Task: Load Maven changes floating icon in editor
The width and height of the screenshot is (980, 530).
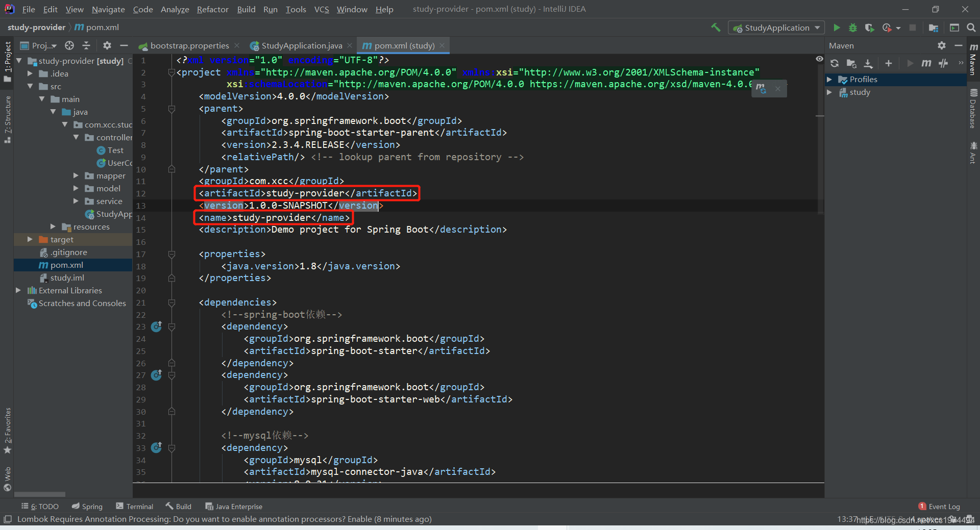Action: (x=761, y=89)
